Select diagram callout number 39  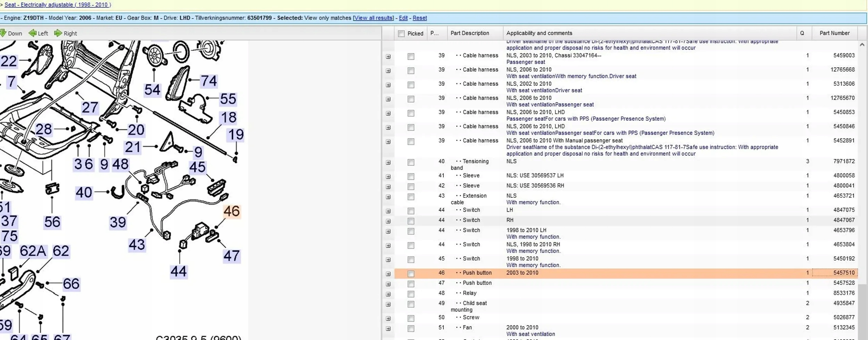118,222
